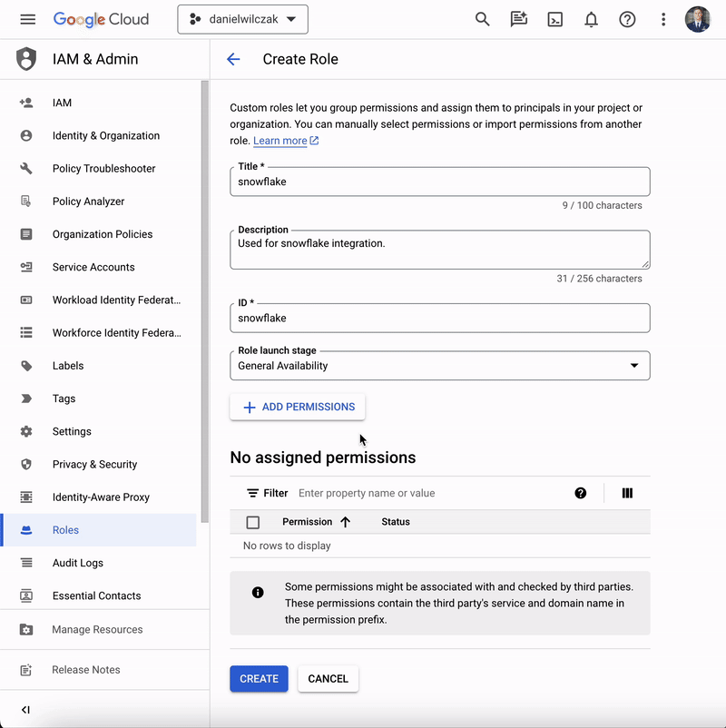726x728 pixels.
Task: Click the Audit Logs lines icon
Action: click(x=26, y=563)
